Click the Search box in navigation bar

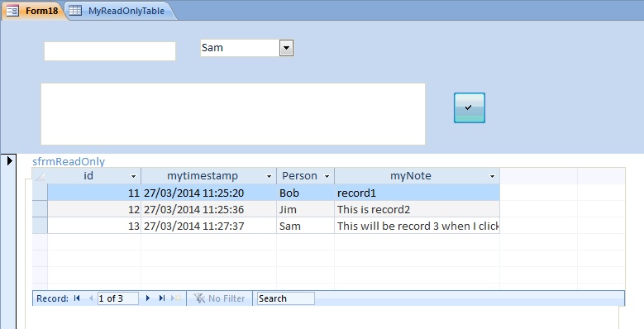pyautogui.click(x=286, y=298)
